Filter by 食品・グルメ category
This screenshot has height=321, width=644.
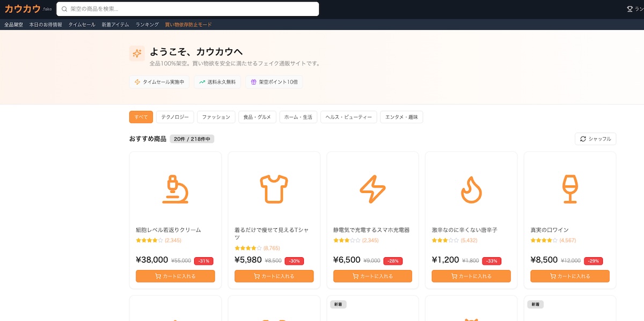[x=258, y=117]
